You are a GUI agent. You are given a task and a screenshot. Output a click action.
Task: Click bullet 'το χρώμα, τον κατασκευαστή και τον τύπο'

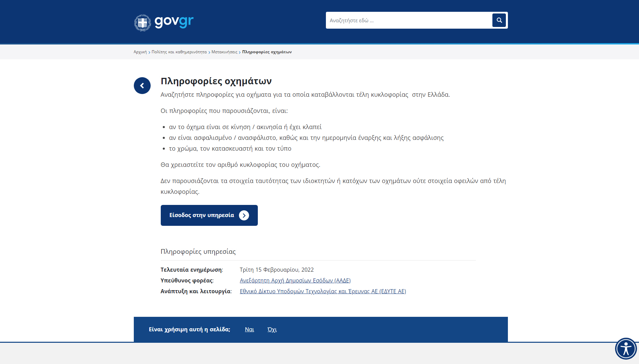pos(230,149)
